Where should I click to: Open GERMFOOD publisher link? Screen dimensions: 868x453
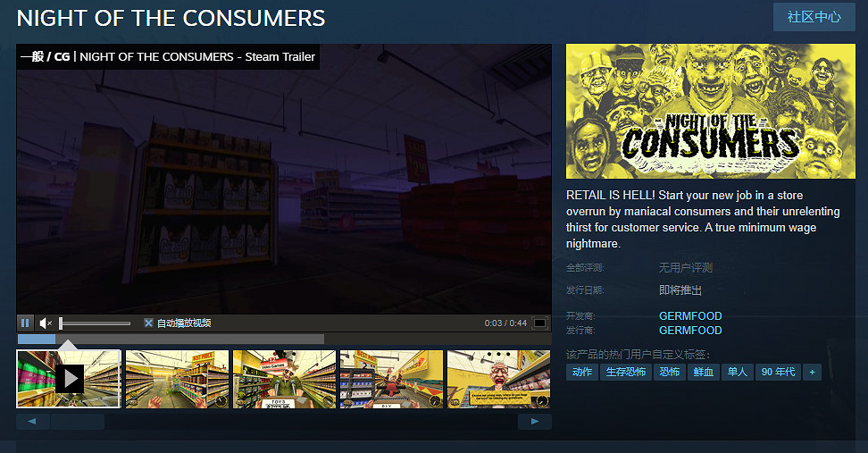690,330
